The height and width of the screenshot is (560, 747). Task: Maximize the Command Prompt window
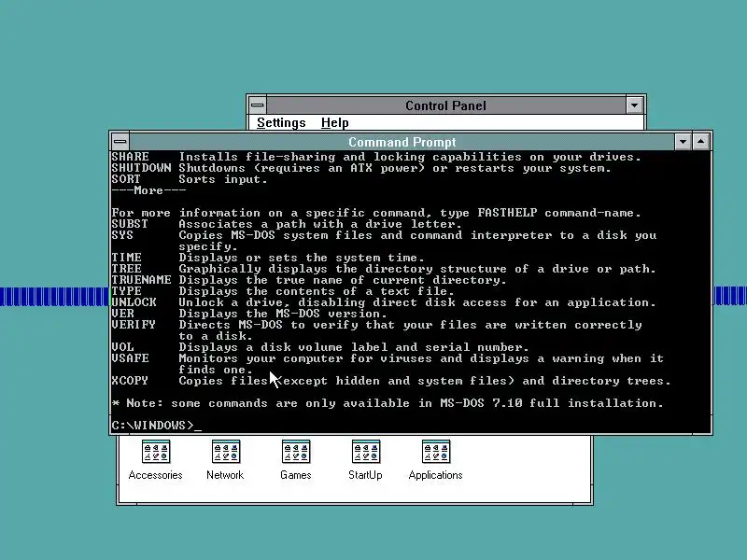[701, 142]
